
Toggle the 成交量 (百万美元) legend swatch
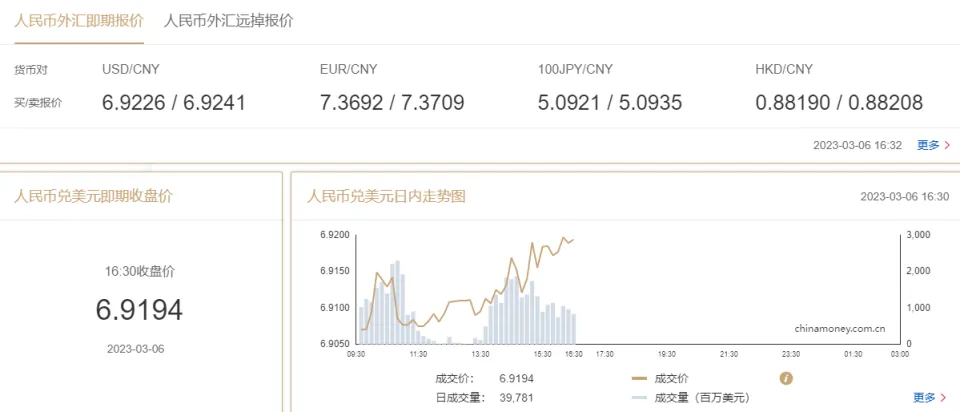coord(641,397)
